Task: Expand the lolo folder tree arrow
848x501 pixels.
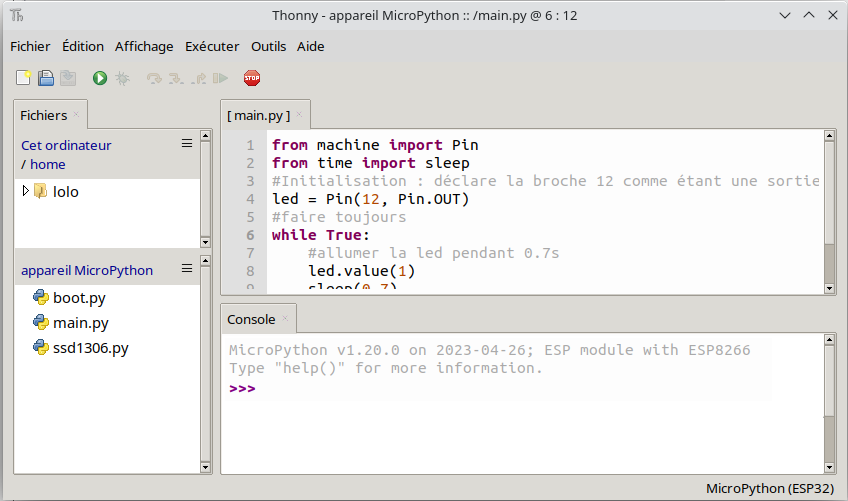Action: click(25, 191)
